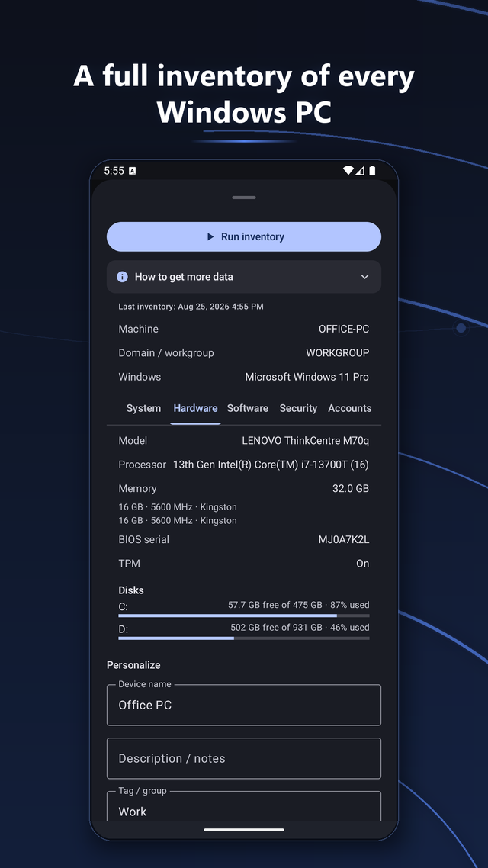
Task: Click the TPM On value
Action: (x=362, y=564)
